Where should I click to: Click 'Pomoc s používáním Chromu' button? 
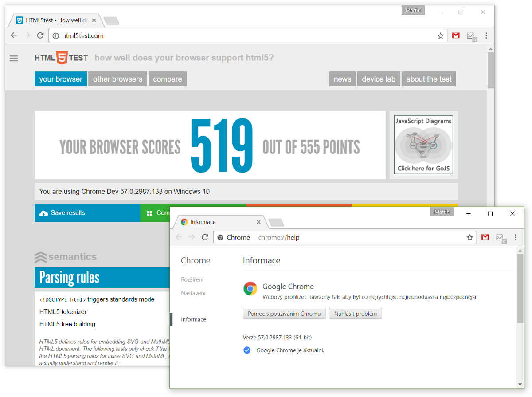pyautogui.click(x=284, y=314)
